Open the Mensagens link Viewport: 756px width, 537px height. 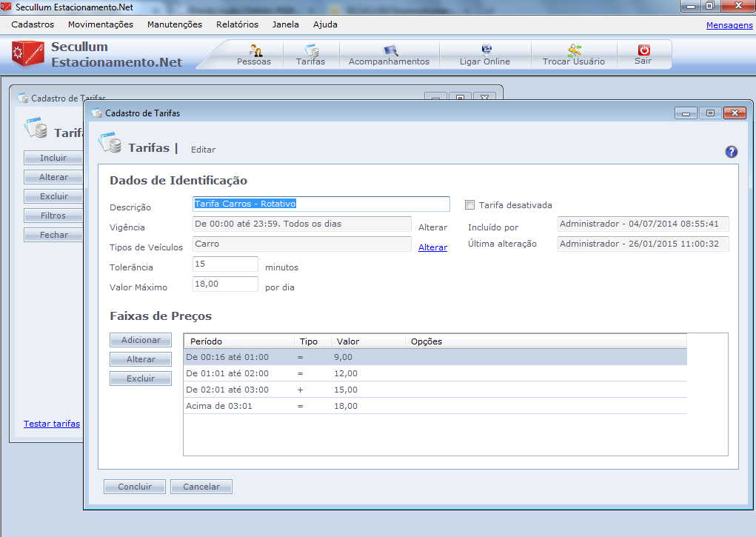[729, 25]
